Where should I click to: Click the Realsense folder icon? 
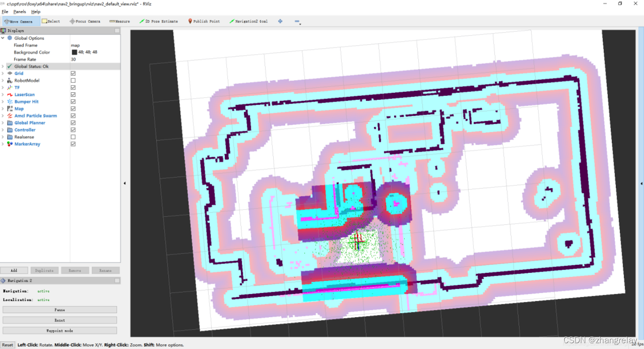click(x=10, y=137)
